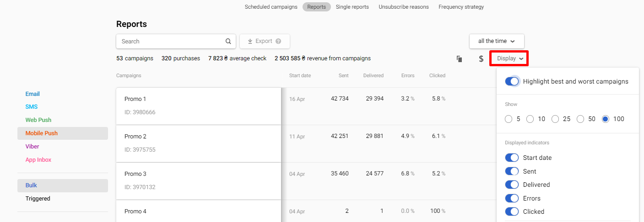644x222 pixels.
Task: Select the SMS channel in sidebar
Action: tap(32, 107)
